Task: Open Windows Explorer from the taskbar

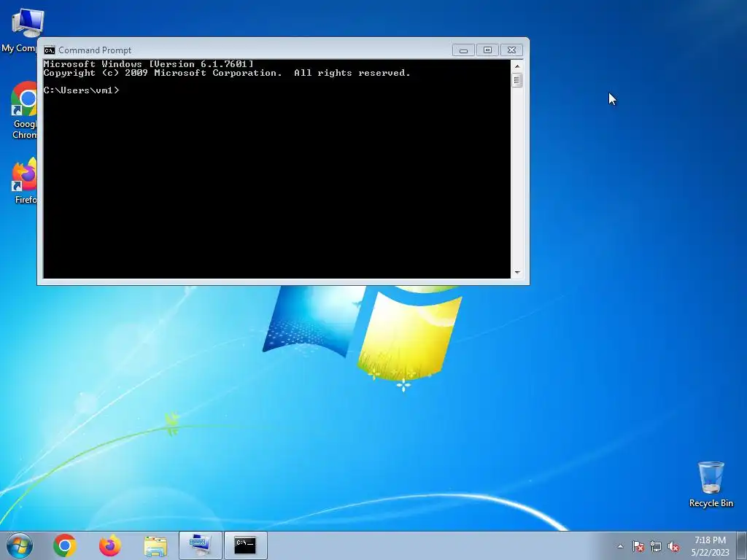Action: tap(155, 545)
